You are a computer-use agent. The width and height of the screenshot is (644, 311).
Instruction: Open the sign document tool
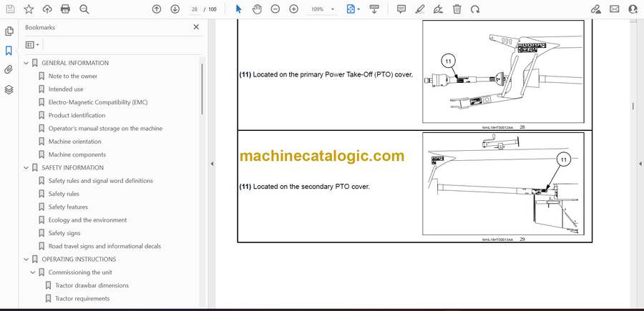(x=439, y=9)
